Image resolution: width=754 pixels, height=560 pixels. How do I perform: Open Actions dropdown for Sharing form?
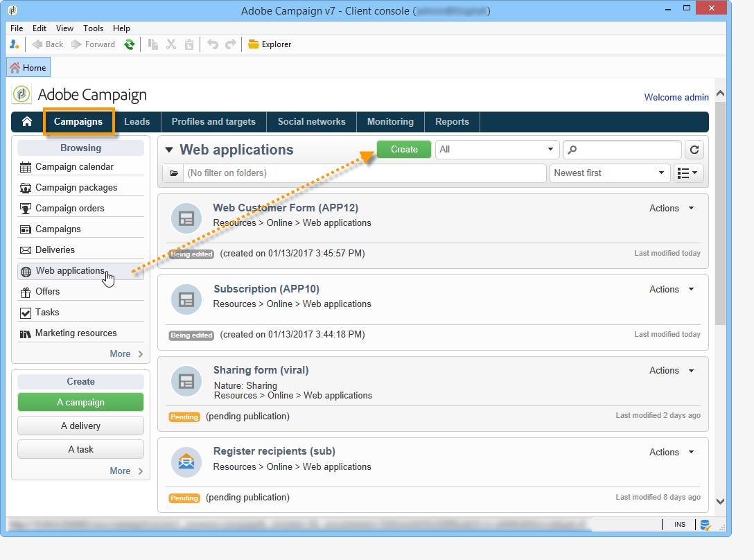672,371
